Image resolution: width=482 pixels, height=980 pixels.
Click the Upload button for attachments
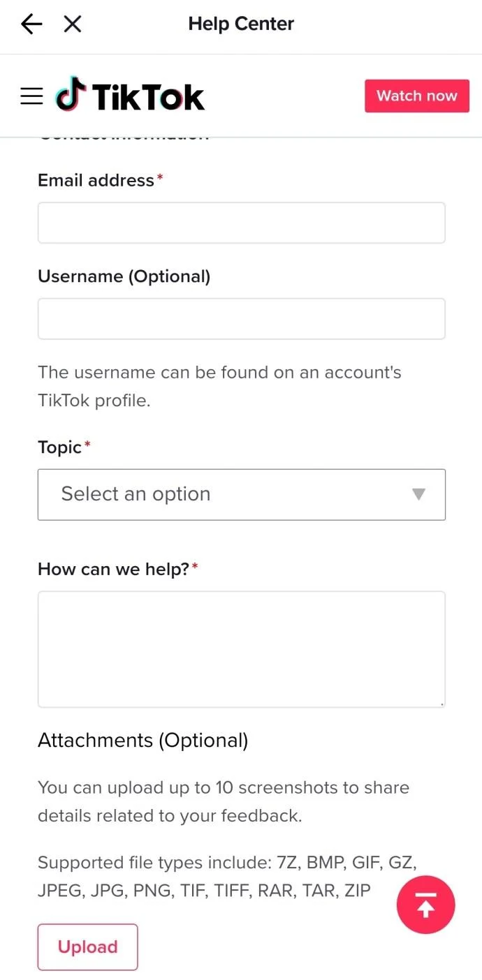[87, 947]
